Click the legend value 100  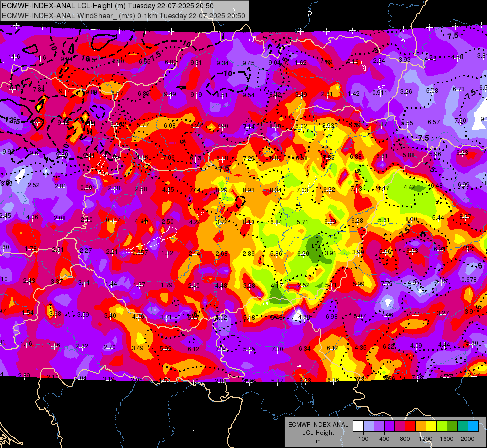coord(363,439)
